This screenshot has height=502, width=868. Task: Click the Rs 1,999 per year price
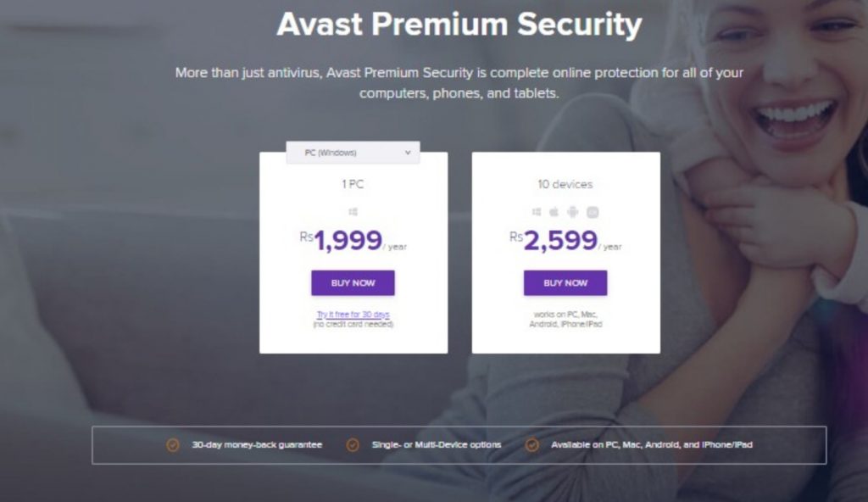pos(353,240)
